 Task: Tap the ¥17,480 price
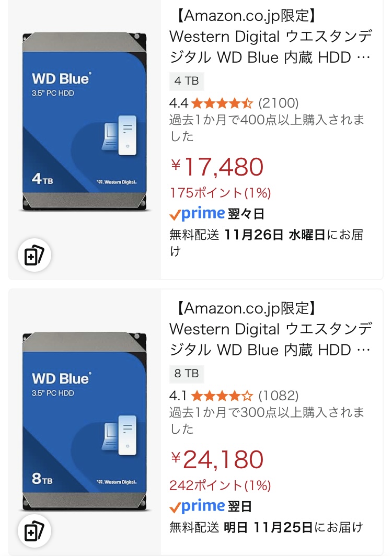(217, 167)
